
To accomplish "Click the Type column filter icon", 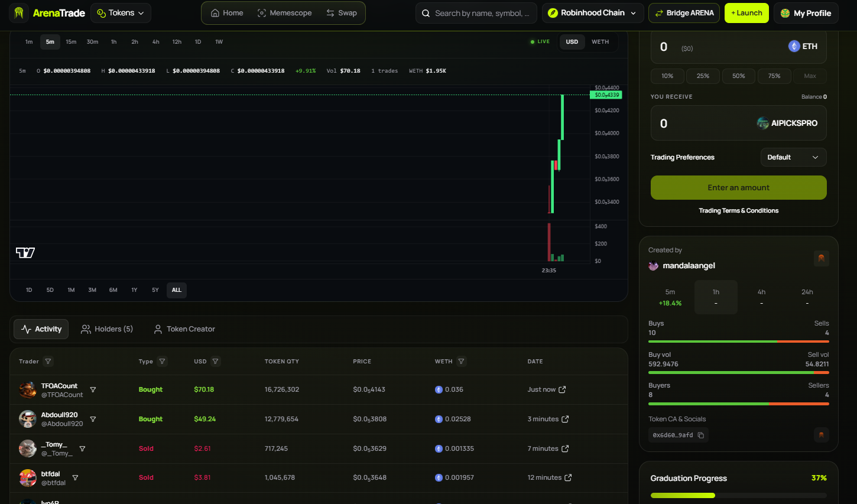I will tap(162, 361).
